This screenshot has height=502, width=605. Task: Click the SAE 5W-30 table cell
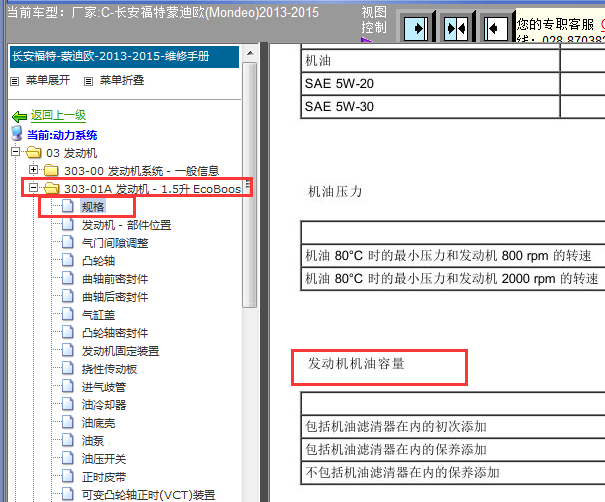(430, 106)
